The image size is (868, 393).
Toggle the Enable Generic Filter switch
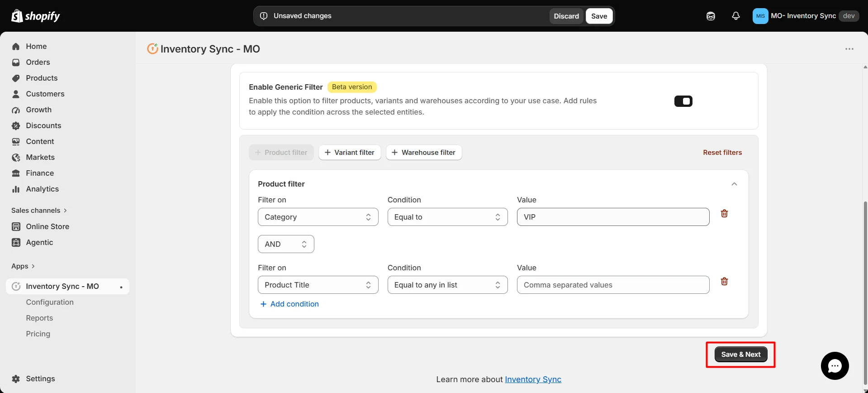coord(683,101)
